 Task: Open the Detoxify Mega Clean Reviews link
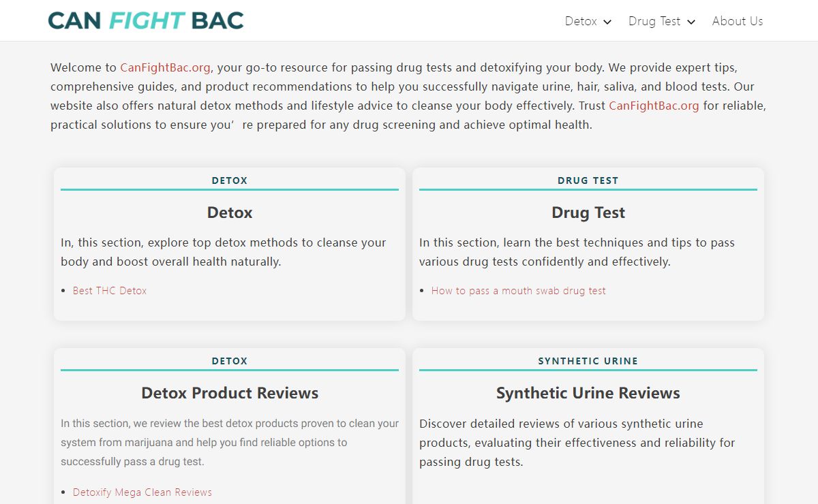(x=142, y=492)
